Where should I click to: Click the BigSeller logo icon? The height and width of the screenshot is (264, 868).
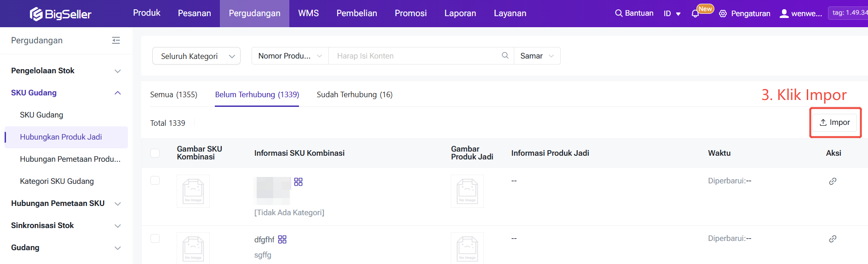[36, 14]
